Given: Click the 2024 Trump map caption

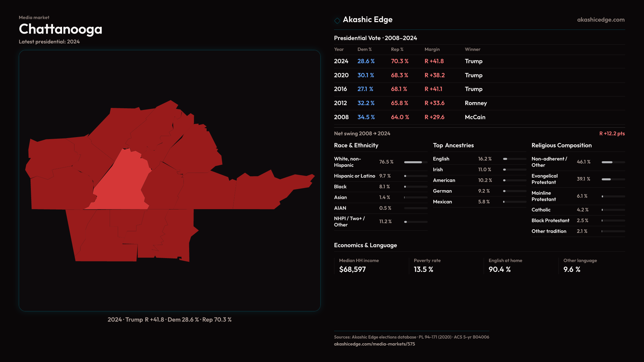Looking at the screenshot, I should [169, 320].
